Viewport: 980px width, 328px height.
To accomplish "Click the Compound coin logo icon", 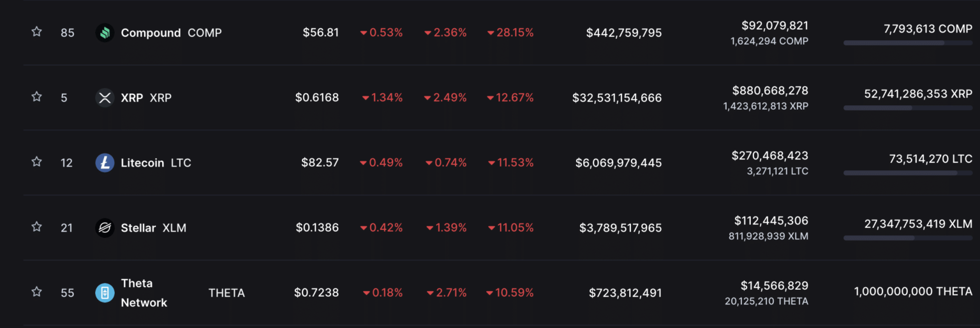I will point(105,33).
